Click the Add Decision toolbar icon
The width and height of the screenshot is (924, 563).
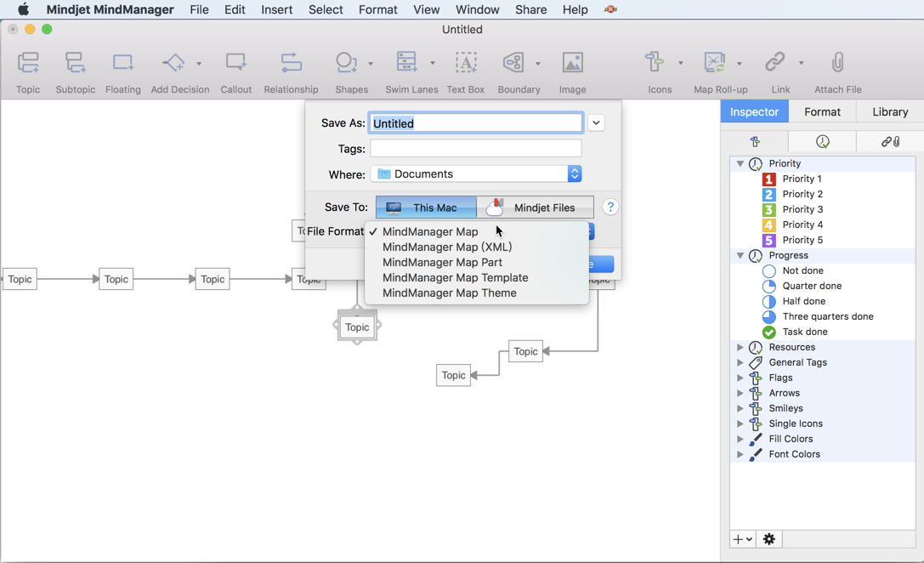pyautogui.click(x=173, y=62)
